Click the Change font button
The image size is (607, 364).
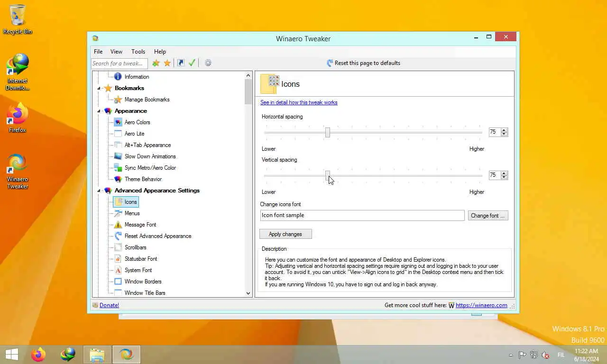click(x=488, y=216)
